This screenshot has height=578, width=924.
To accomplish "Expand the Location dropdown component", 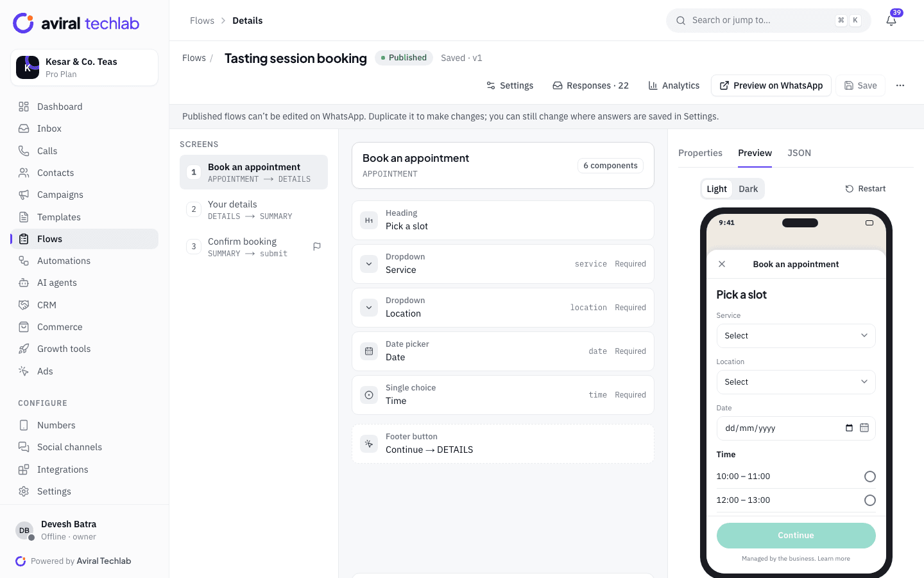I will point(503,308).
